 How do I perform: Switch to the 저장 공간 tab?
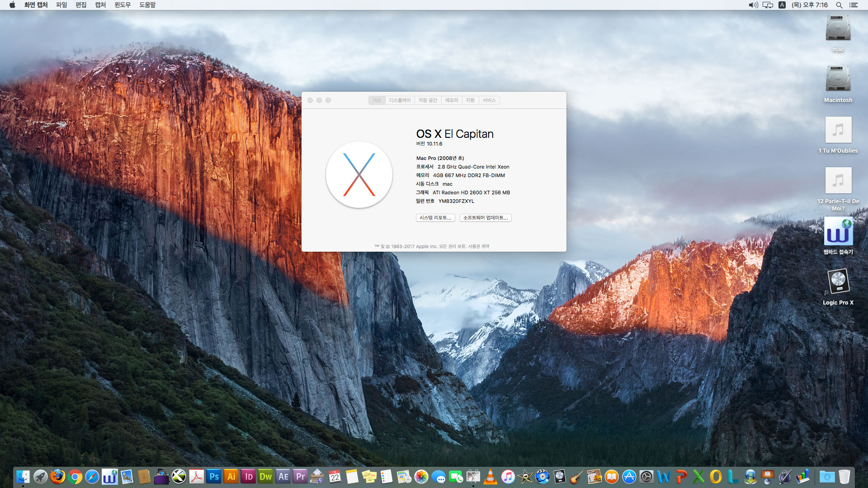click(x=427, y=100)
